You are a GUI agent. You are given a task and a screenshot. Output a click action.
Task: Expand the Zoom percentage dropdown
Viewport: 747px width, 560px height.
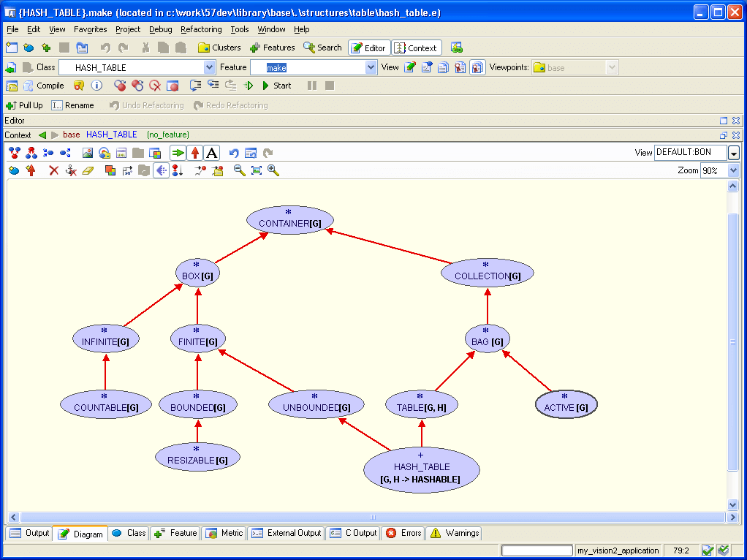point(733,170)
